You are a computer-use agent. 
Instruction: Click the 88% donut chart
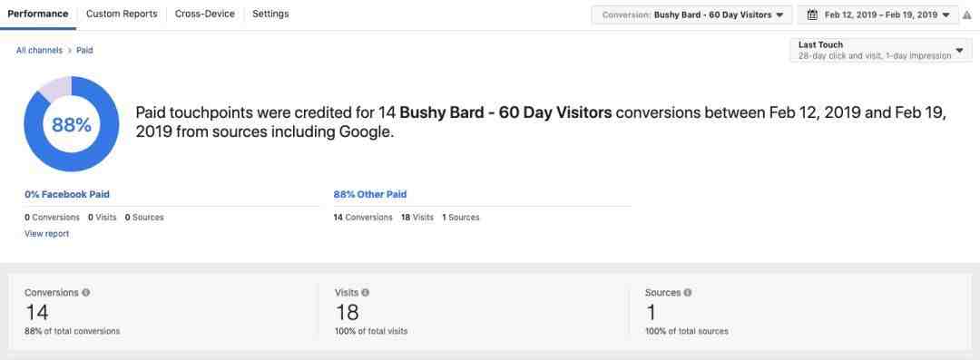pos(72,123)
